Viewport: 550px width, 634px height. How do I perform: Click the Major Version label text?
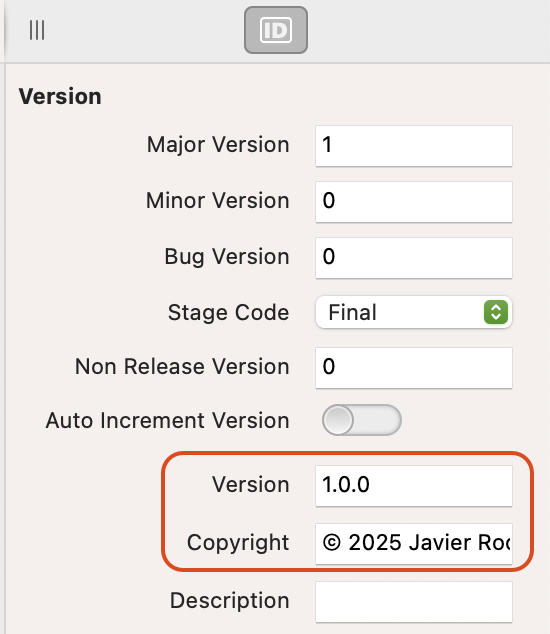218,145
